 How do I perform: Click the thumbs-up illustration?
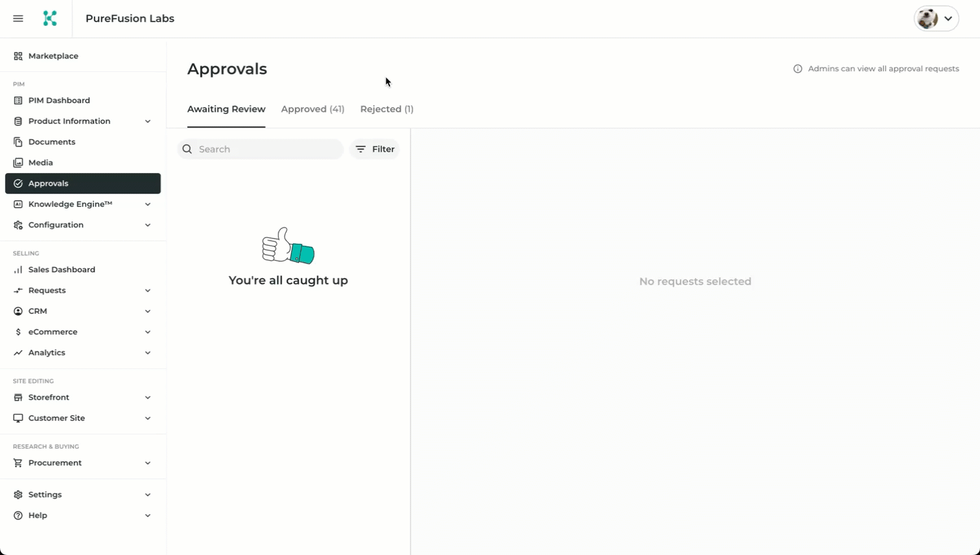tap(288, 246)
